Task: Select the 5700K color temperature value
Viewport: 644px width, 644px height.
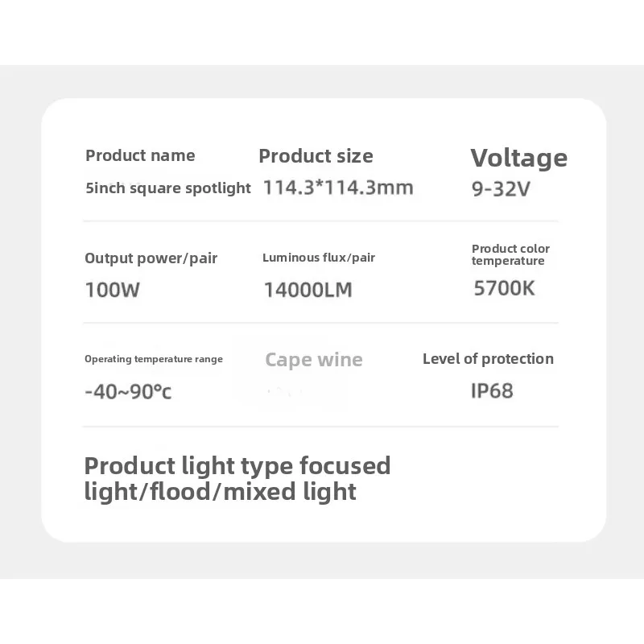Action: [x=504, y=288]
